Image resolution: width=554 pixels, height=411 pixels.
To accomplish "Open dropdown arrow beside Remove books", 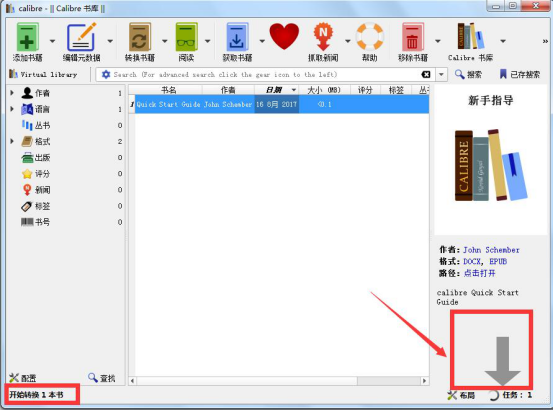I will click(438, 41).
